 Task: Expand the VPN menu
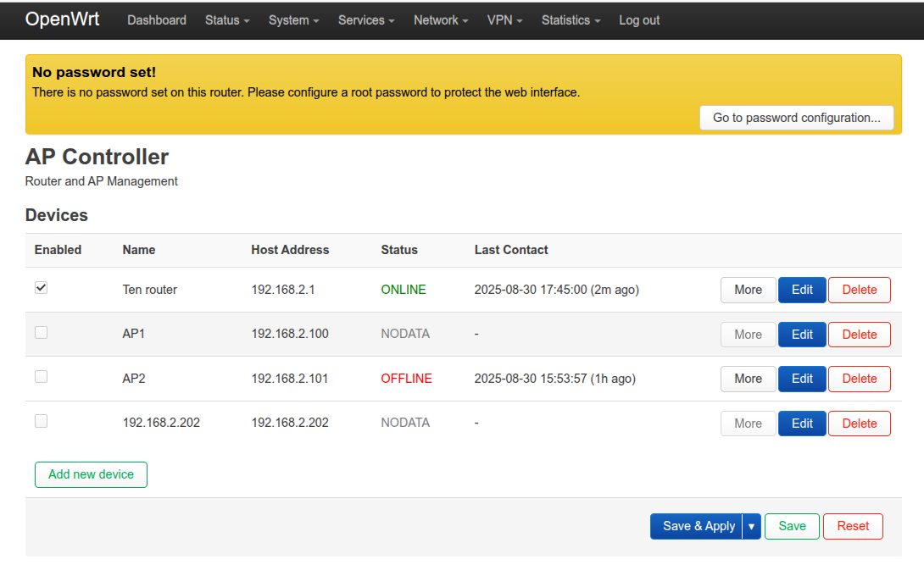[505, 20]
